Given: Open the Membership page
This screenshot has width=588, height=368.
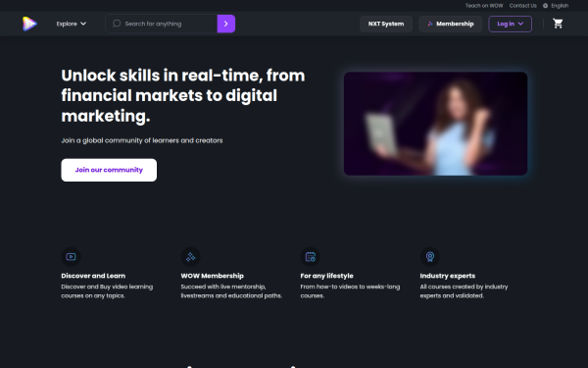Looking at the screenshot, I should (451, 24).
